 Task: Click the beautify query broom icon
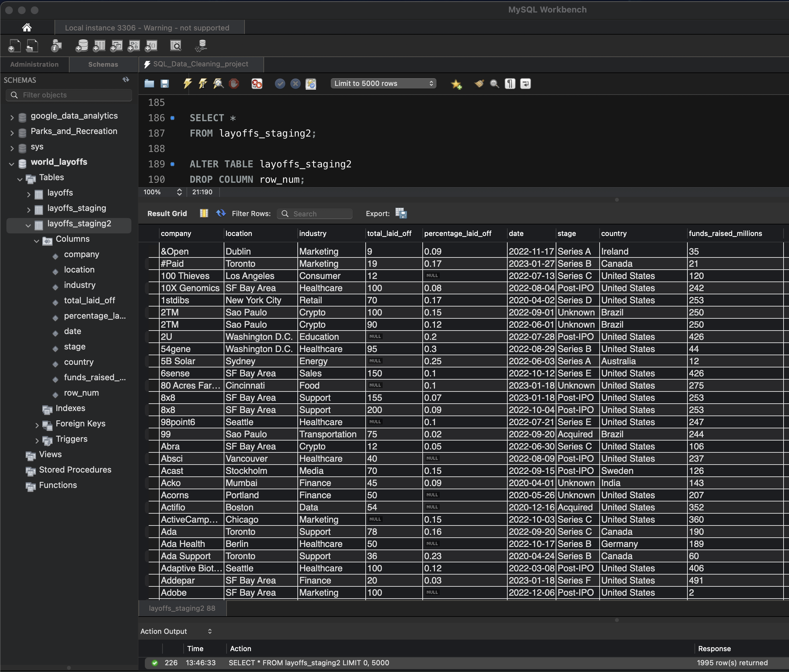[479, 84]
